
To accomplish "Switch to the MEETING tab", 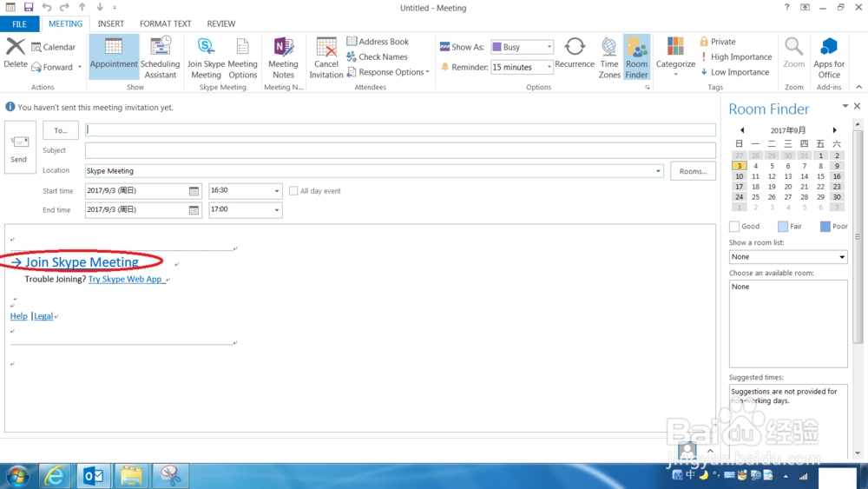I will coord(65,23).
